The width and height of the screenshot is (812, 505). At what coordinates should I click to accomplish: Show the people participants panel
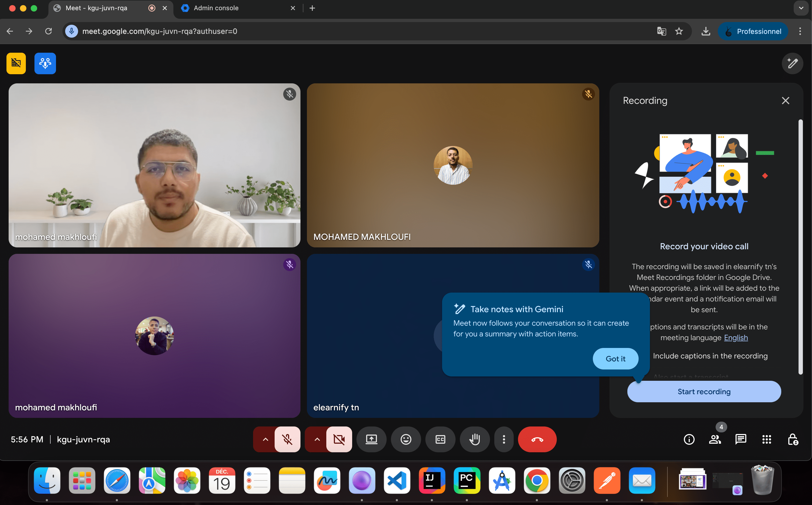715,439
